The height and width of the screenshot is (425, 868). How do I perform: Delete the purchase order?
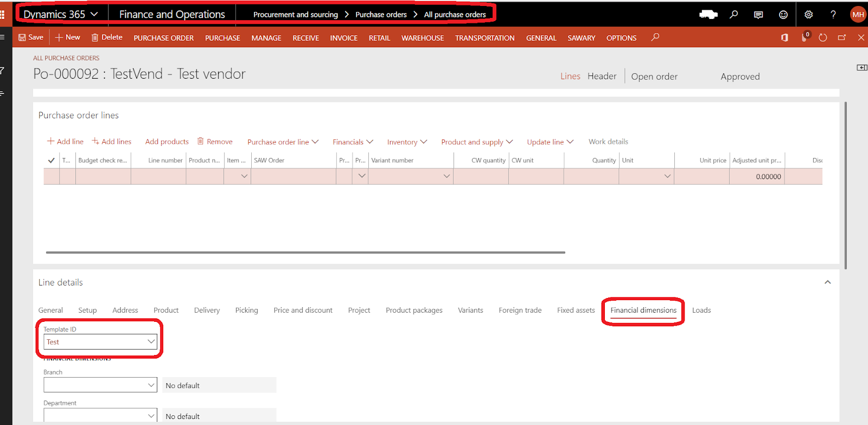point(107,37)
